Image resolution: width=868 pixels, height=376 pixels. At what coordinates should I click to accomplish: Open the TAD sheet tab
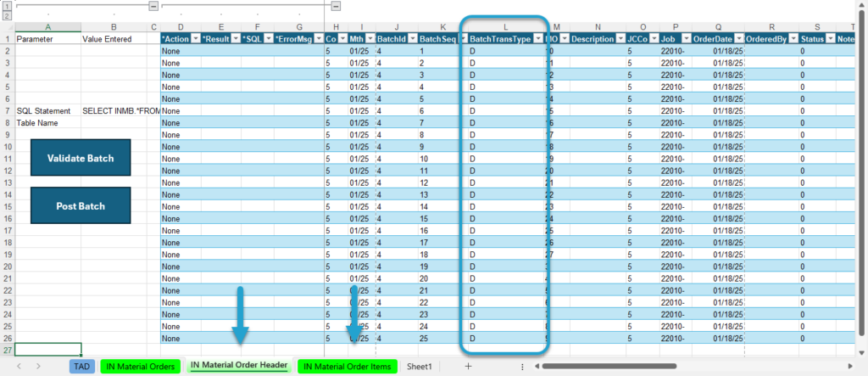(82, 366)
